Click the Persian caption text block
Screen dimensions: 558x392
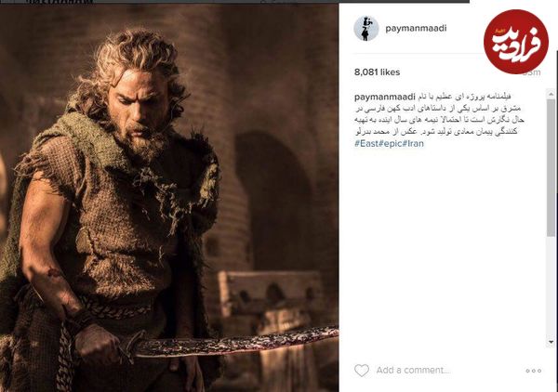point(440,114)
